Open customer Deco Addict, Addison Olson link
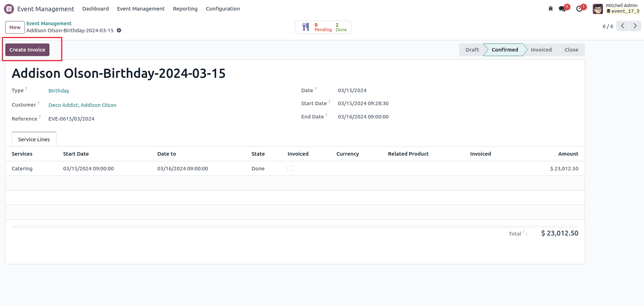The width and height of the screenshot is (644, 306). [82, 105]
